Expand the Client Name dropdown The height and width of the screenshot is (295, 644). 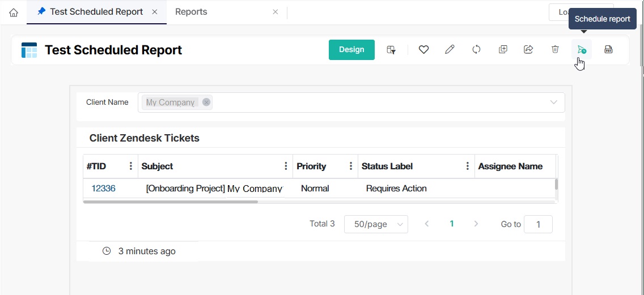point(553,102)
